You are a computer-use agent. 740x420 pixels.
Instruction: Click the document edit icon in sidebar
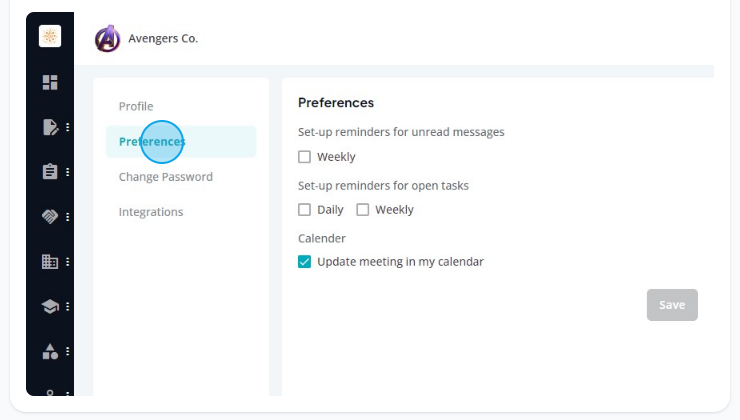(50, 127)
